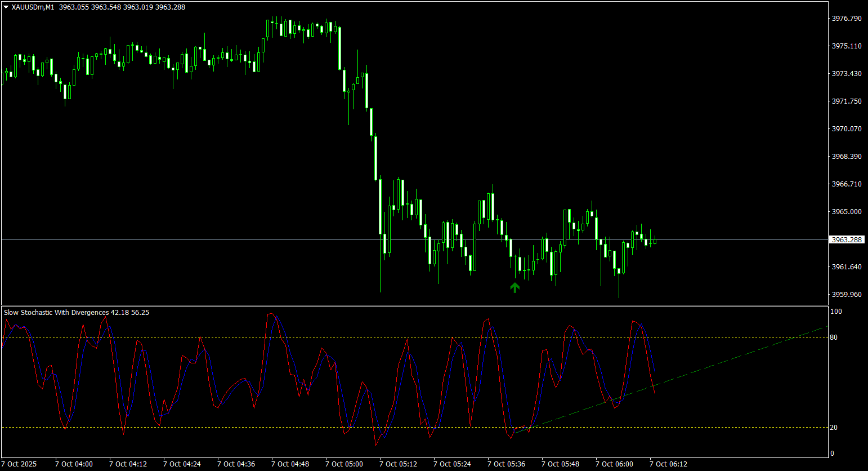
Task: Open the one-click trading triangle beside XAUUSDm
Action: click(x=6, y=7)
